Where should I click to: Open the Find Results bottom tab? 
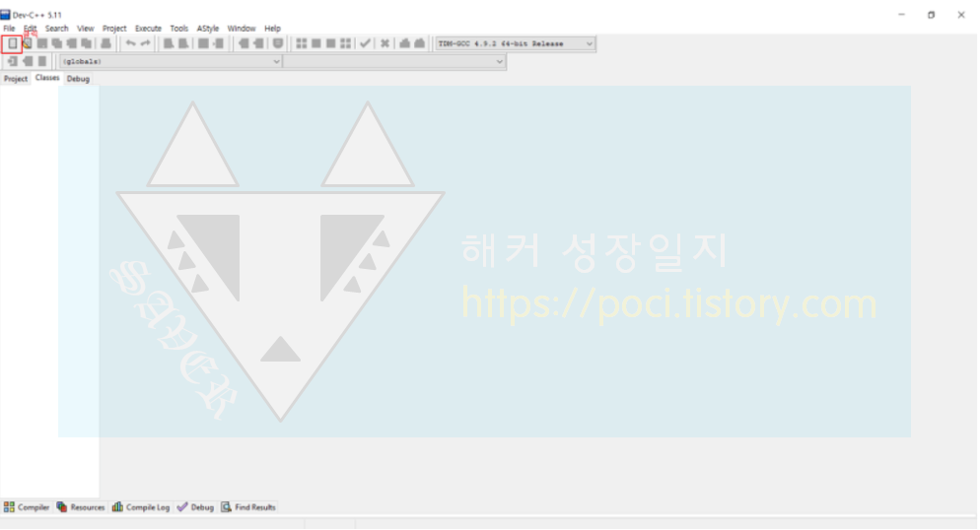[248, 507]
